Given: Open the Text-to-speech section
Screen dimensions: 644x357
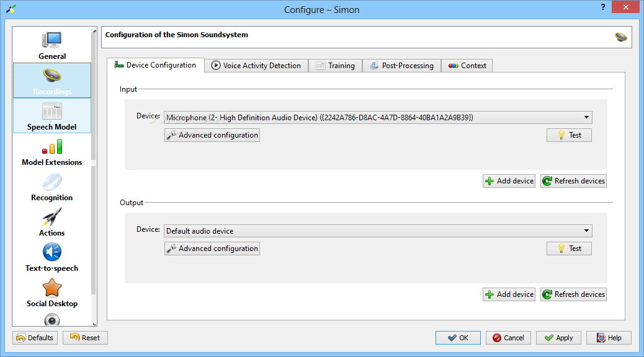Looking at the screenshot, I should click(x=51, y=258).
